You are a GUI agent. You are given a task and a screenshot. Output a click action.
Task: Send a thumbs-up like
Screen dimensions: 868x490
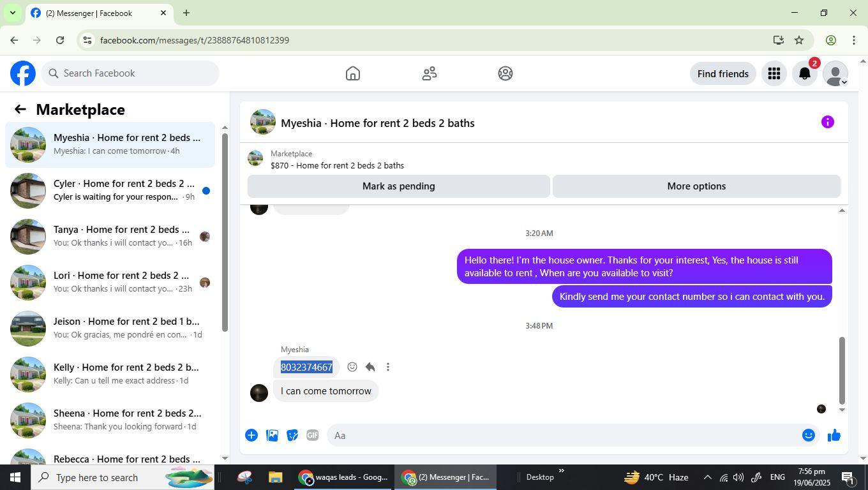coord(834,435)
